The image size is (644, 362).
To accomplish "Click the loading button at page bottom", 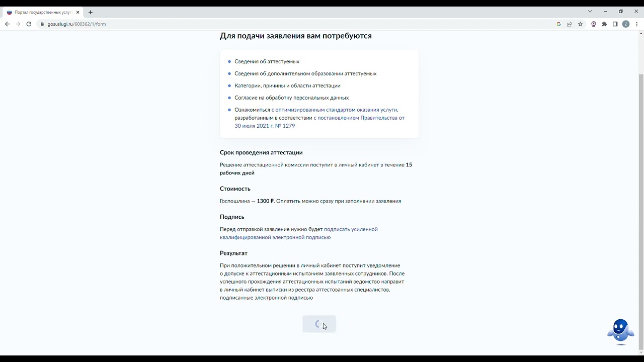I will (x=319, y=324).
